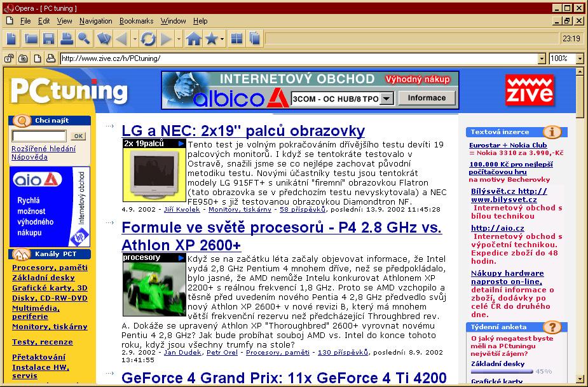Click the procesory green race car thumbnail
Screen dimensions: 588x387
click(154, 285)
